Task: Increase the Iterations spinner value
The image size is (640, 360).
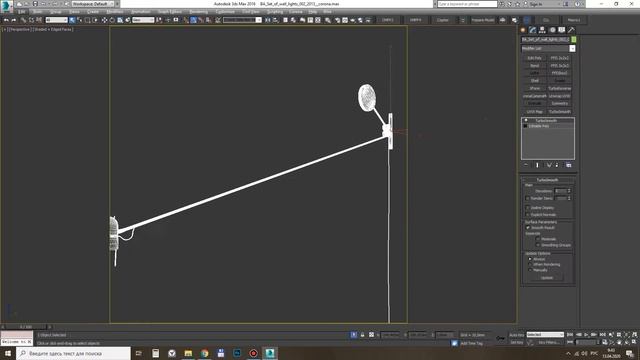Action: [x=569, y=189]
